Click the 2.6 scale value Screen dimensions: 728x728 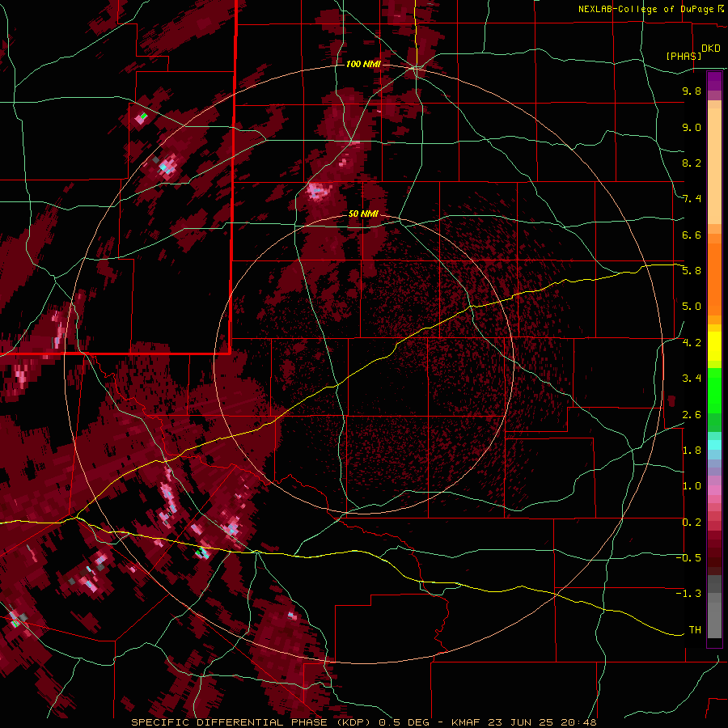click(692, 415)
